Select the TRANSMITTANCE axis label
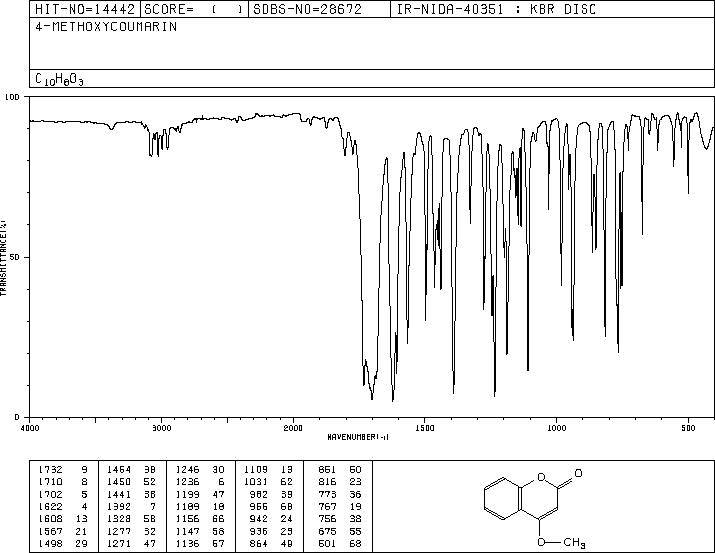The height and width of the screenshot is (553, 715). (x=3, y=258)
